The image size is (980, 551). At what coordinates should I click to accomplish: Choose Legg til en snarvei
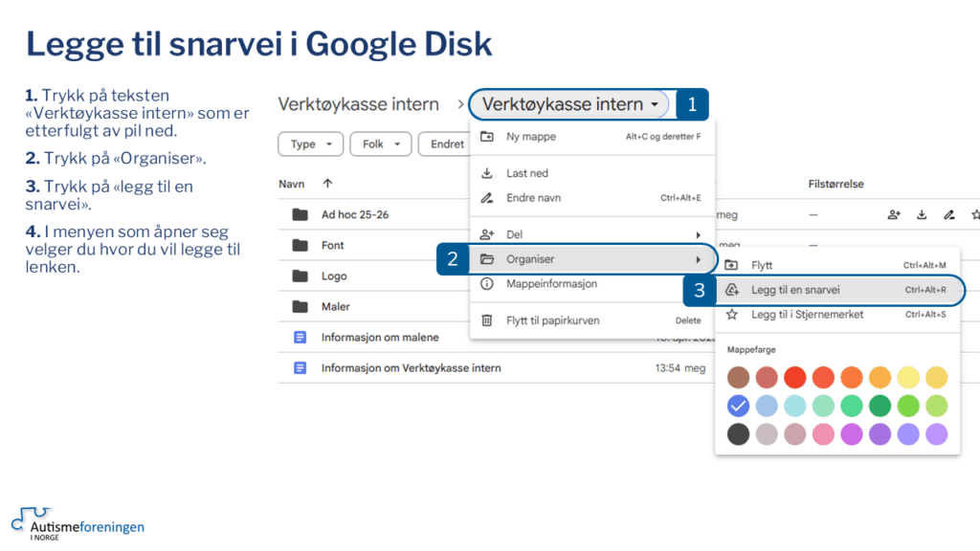(837, 290)
